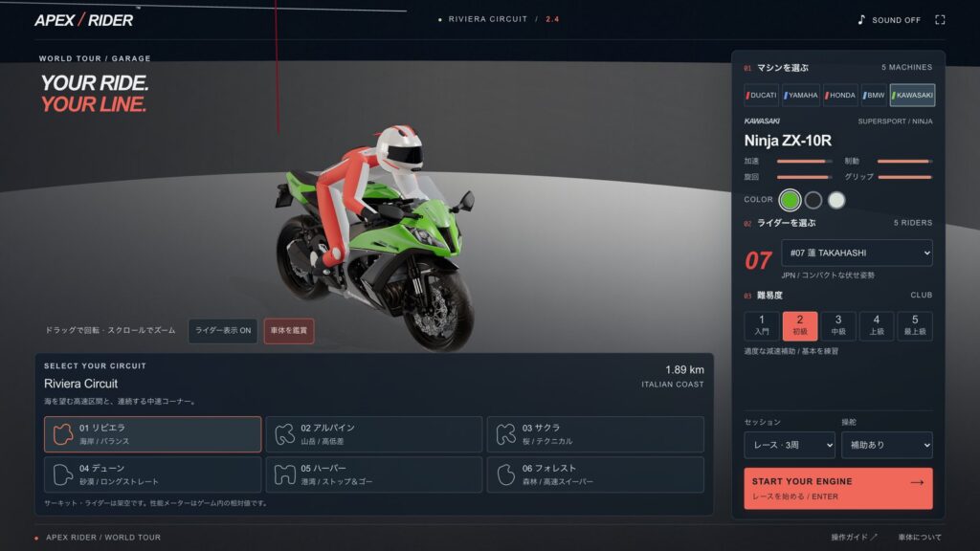Click the 1.89 km circuit length

(x=684, y=370)
